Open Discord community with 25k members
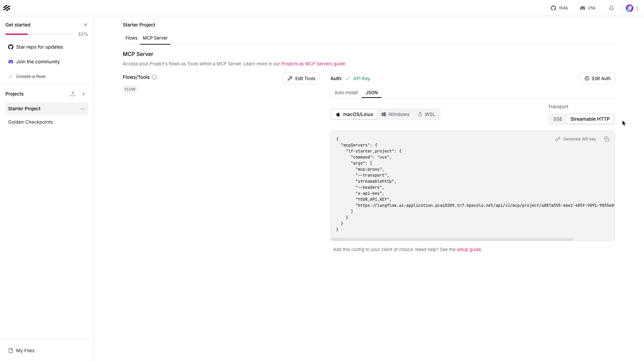Image resolution: width=644 pixels, height=362 pixels. click(588, 8)
